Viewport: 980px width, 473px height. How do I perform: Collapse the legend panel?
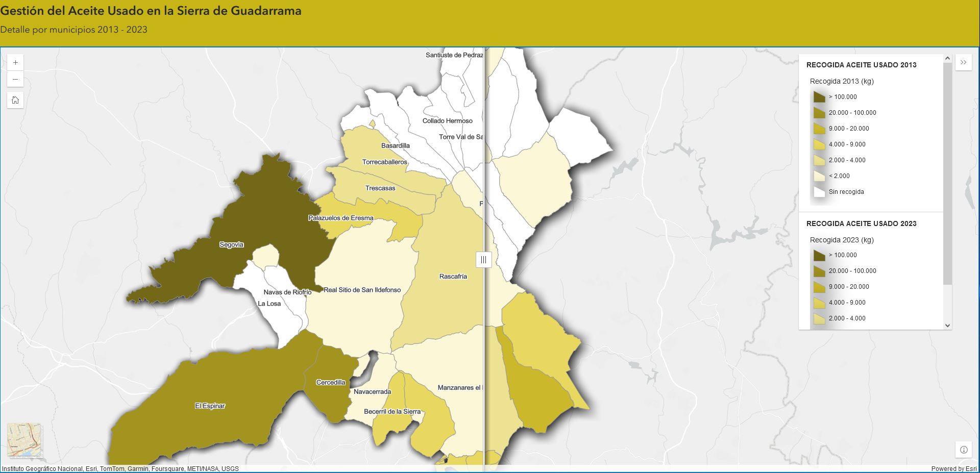tap(963, 62)
